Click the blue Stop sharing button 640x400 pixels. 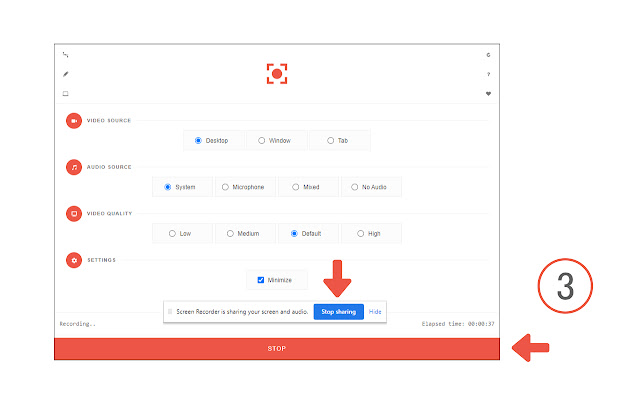338,312
